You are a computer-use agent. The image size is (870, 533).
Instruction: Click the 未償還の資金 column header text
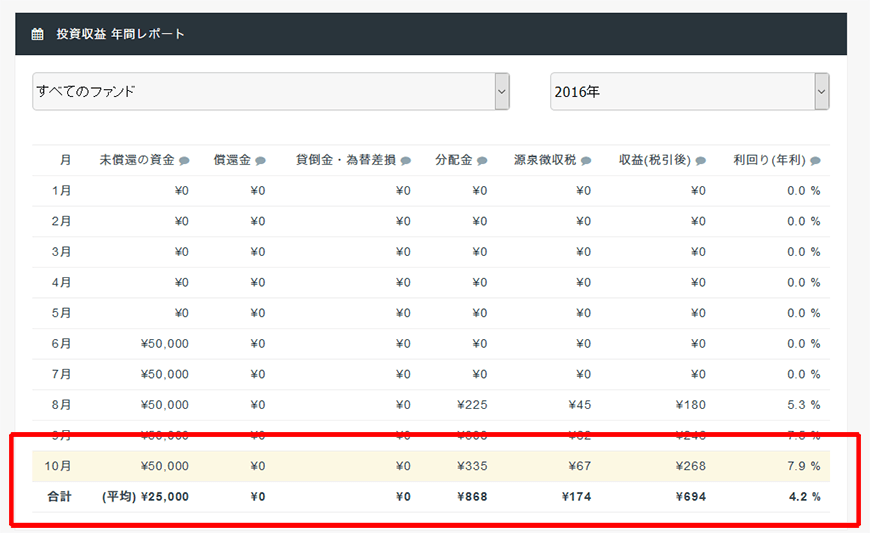(x=137, y=160)
